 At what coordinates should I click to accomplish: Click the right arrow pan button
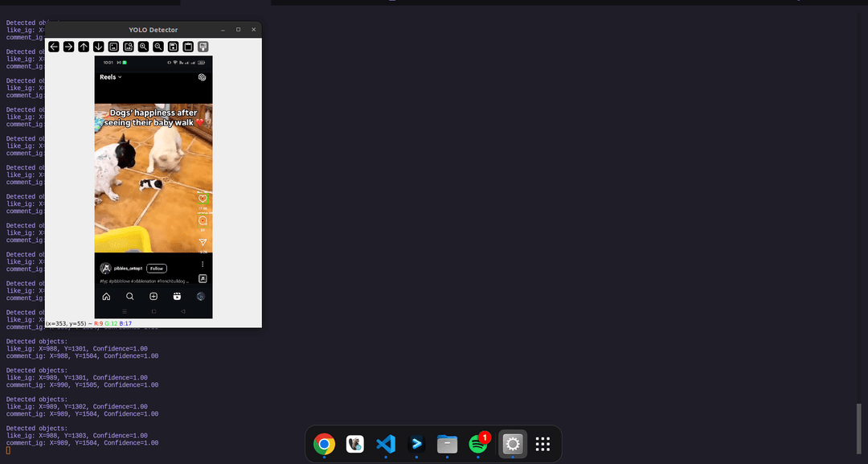point(69,47)
